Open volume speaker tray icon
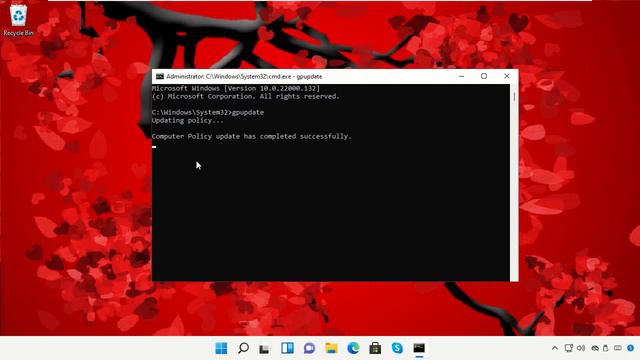 pyautogui.click(x=581, y=348)
